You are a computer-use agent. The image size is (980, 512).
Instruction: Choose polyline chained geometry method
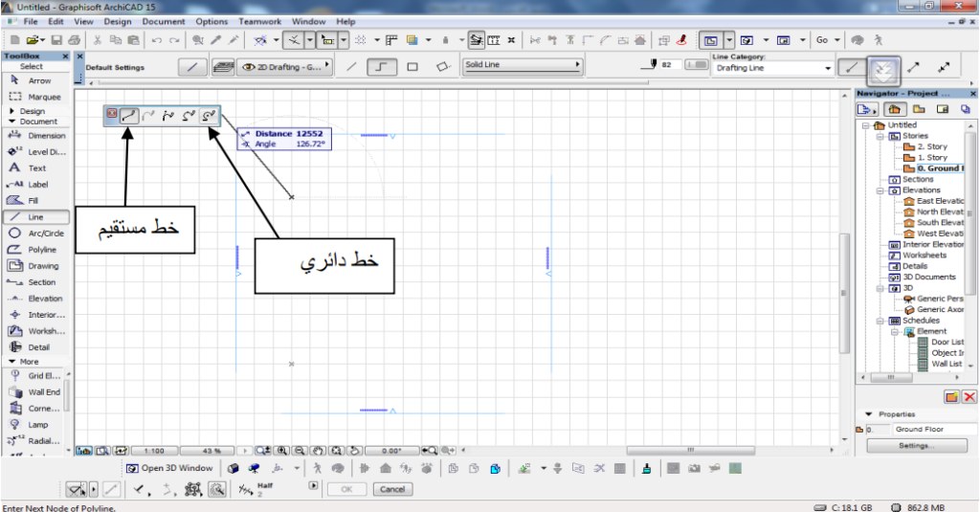coord(381,66)
